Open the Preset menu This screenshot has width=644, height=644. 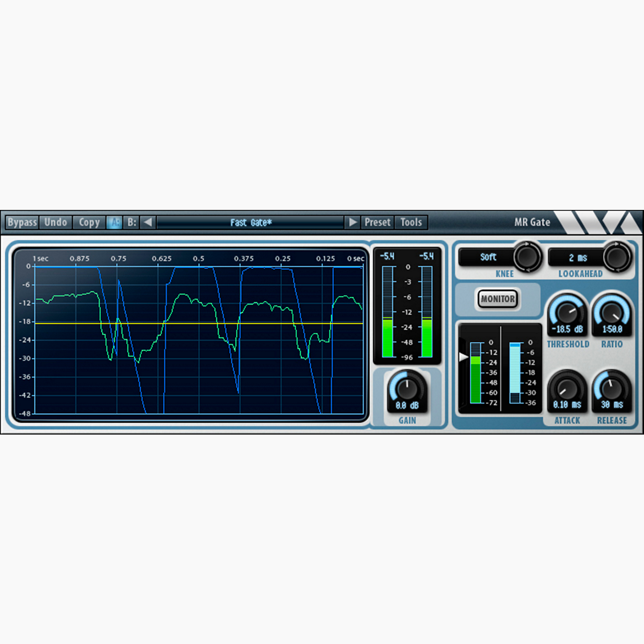(377, 222)
